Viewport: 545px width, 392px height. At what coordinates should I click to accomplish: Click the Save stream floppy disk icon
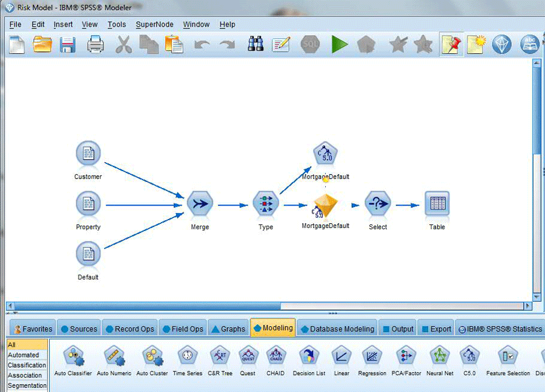pyautogui.click(x=66, y=45)
